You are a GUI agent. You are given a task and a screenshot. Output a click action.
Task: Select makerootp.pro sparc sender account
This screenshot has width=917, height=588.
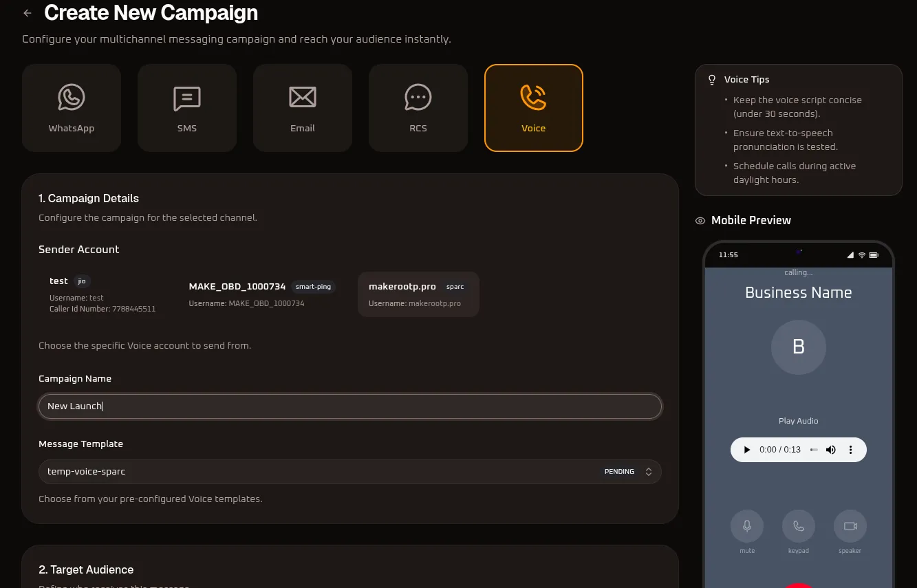pyautogui.click(x=418, y=294)
